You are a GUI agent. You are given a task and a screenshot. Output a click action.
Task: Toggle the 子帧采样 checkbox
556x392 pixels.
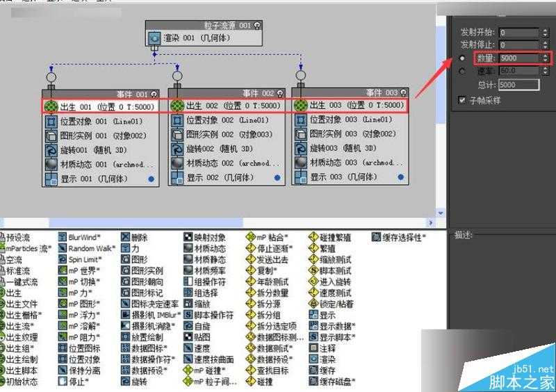point(462,100)
